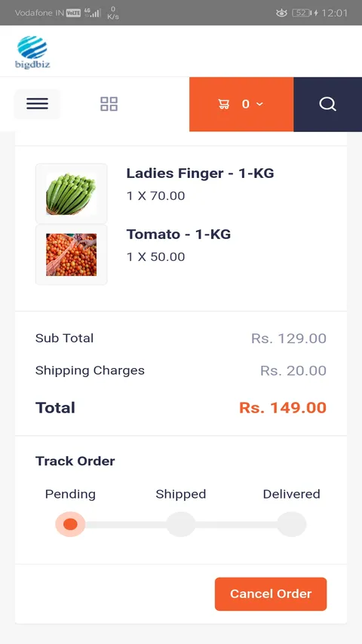Screen dimensions: 362x644
Task: Open the Tomato product thumbnail
Action: pyautogui.click(x=72, y=255)
